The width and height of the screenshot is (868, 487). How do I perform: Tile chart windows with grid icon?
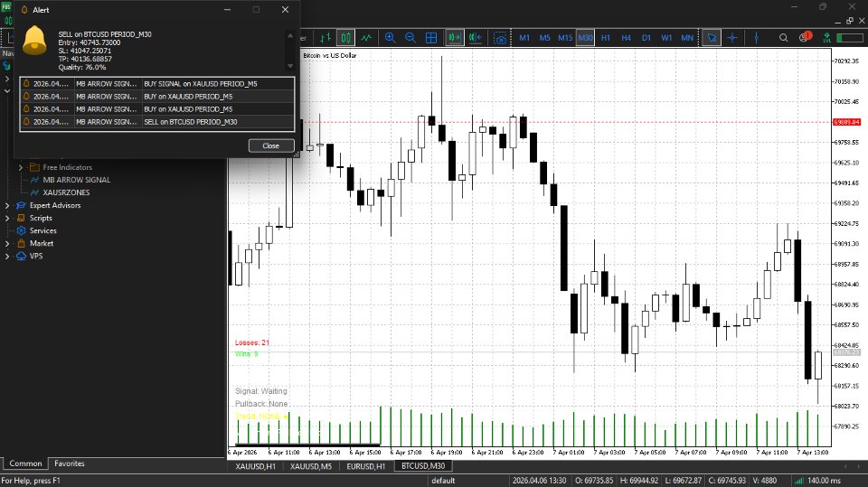pyautogui.click(x=431, y=38)
